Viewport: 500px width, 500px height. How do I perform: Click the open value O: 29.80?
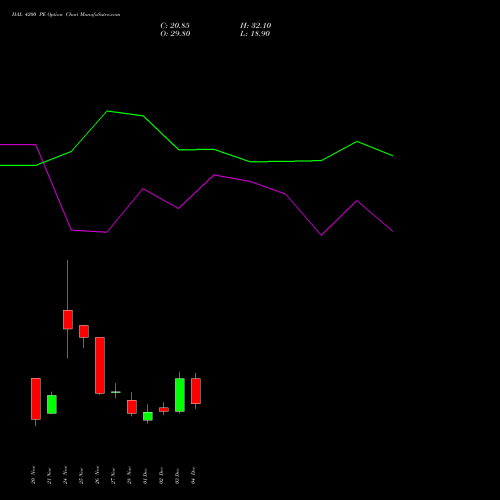(175, 34)
